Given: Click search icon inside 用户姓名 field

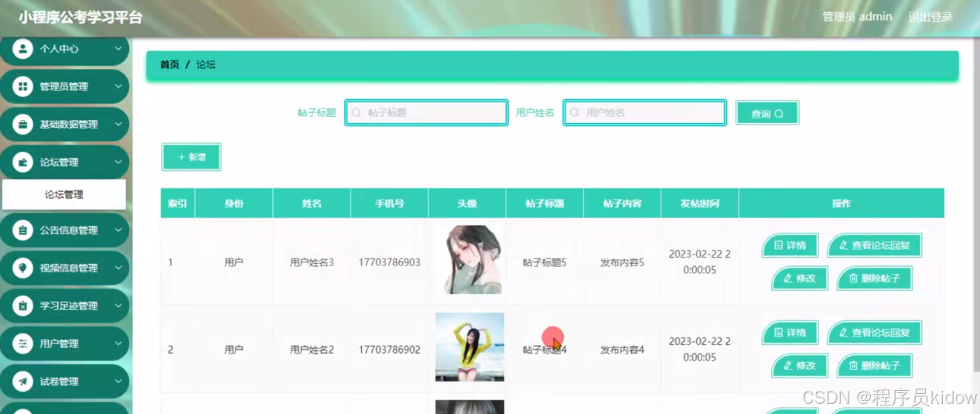Looking at the screenshot, I should (575, 112).
